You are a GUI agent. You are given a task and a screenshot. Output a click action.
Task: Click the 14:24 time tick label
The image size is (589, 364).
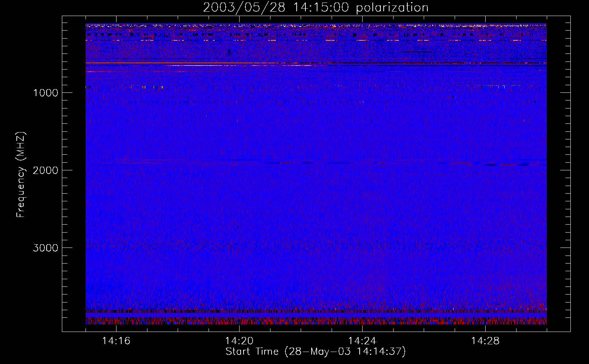point(362,341)
